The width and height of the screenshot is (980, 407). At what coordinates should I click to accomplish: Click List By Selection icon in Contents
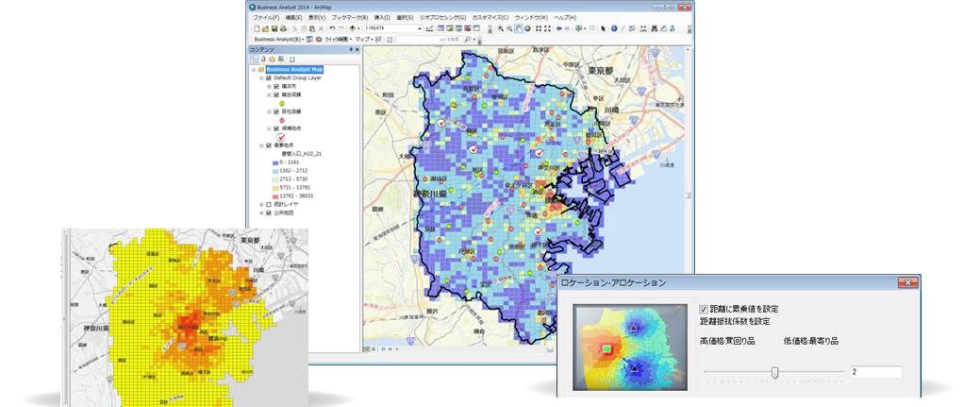coord(281,59)
